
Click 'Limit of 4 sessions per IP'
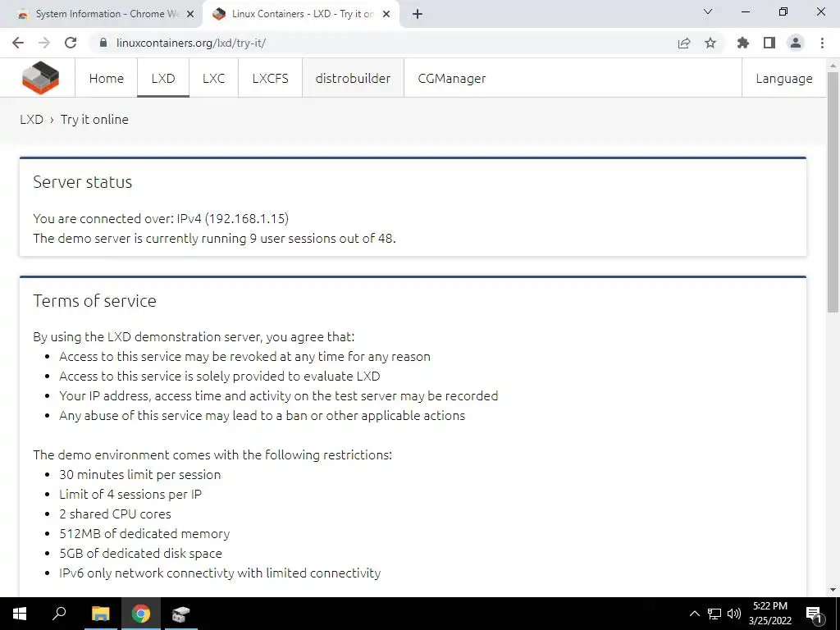[130, 495]
